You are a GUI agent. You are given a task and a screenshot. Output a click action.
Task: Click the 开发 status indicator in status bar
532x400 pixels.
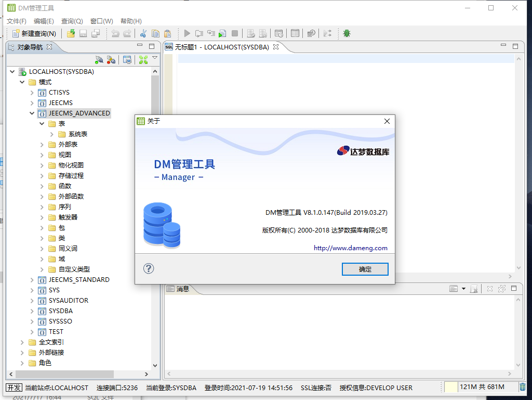14,388
